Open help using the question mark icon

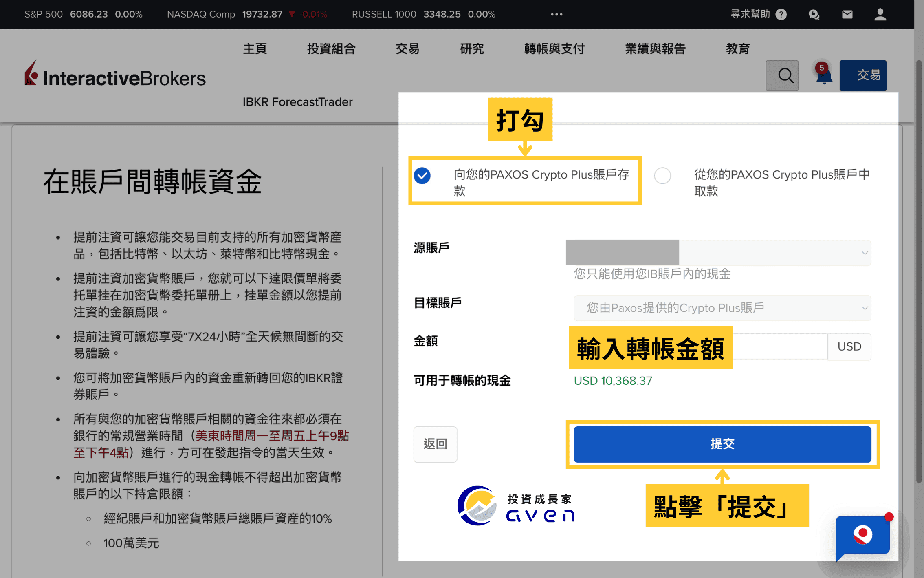click(x=781, y=14)
